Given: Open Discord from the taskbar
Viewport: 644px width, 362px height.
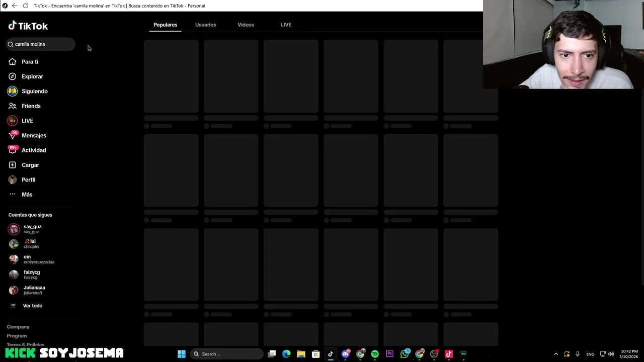Looking at the screenshot, I should click(x=346, y=354).
